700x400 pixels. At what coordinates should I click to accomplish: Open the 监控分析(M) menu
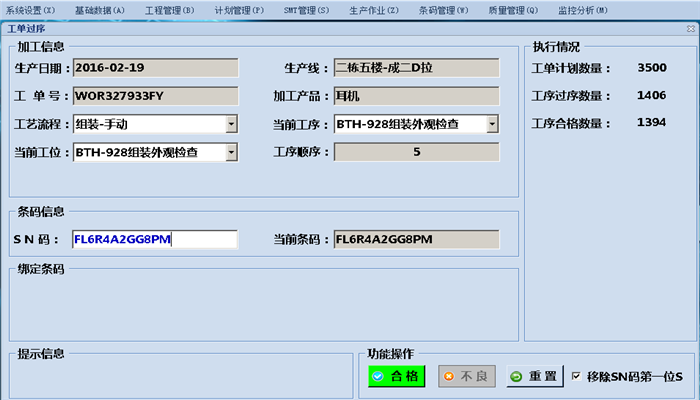[583, 10]
